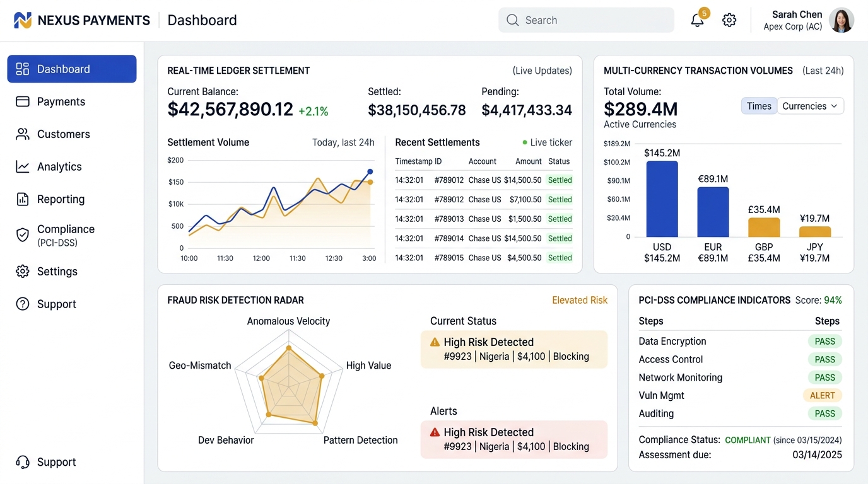Screen dimensions: 868x484
Task: Toggle the Times view button
Action: tap(759, 106)
